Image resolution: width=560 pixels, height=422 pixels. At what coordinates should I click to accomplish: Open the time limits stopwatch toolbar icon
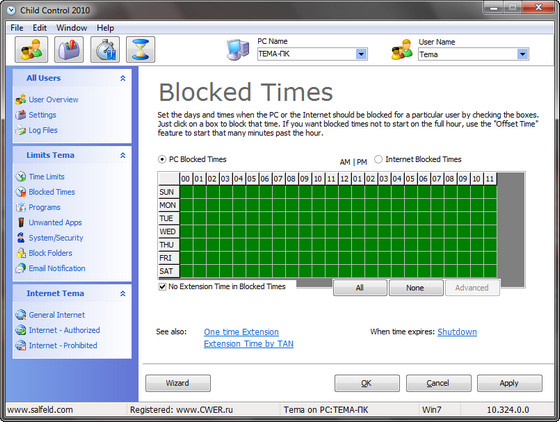105,50
